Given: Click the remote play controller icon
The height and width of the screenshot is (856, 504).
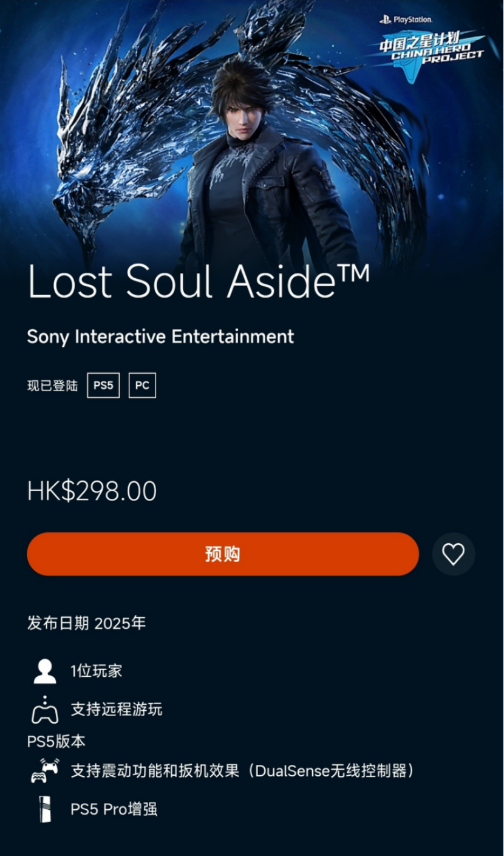Looking at the screenshot, I should click(x=45, y=710).
